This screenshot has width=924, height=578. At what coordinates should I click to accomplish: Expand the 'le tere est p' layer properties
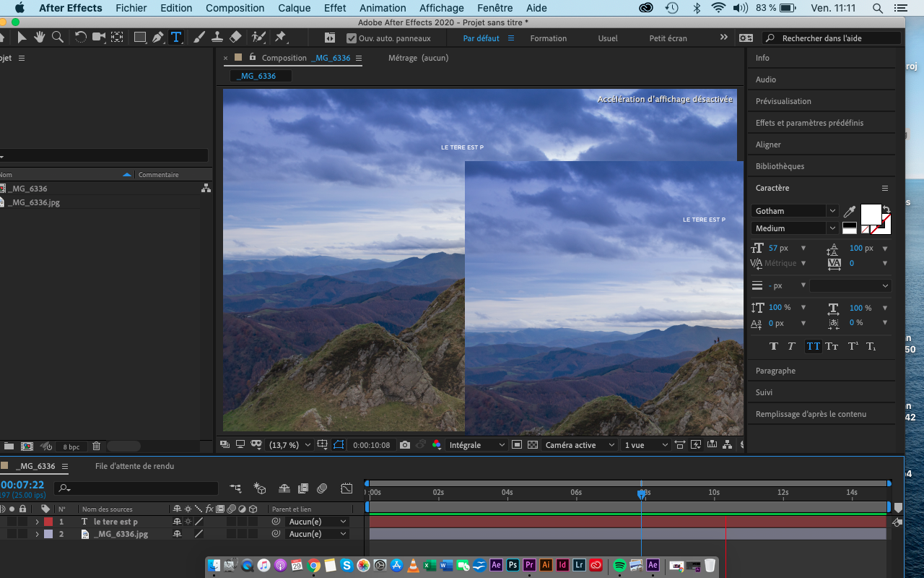(37, 521)
